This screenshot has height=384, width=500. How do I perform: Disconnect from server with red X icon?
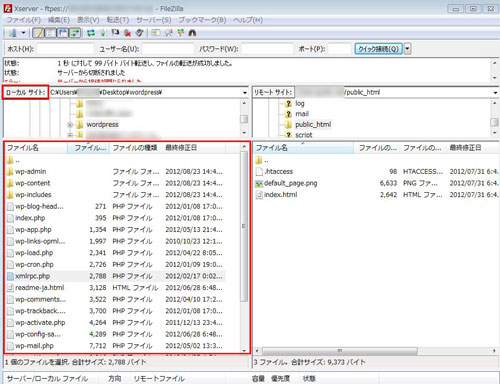(x=127, y=33)
